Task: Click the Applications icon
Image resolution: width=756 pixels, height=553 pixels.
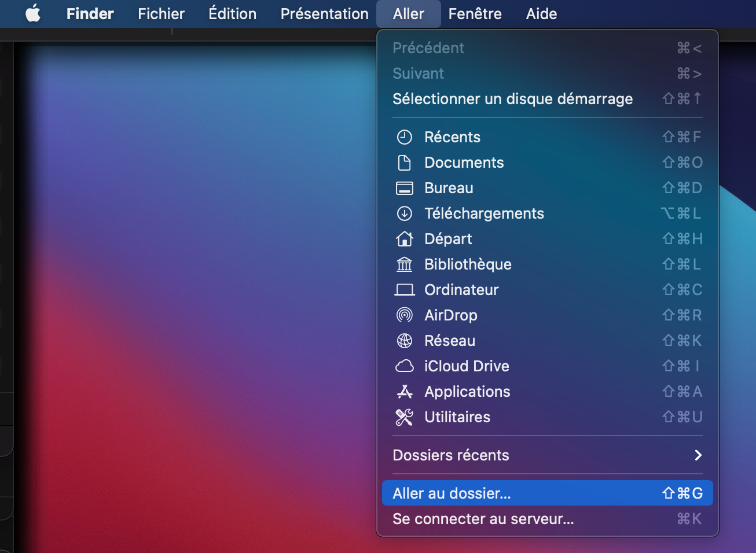Action: [x=404, y=392]
